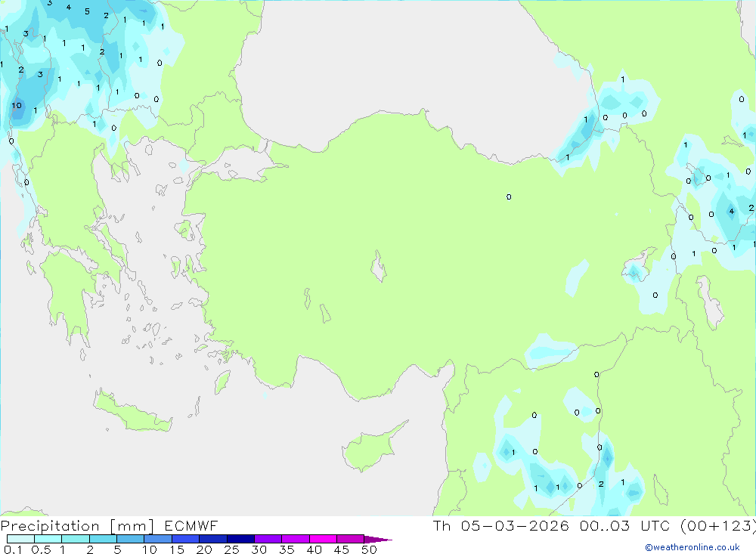Pick the 15–20 mm blue legend swatch
The height and width of the screenshot is (554, 756).
[x=185, y=539]
